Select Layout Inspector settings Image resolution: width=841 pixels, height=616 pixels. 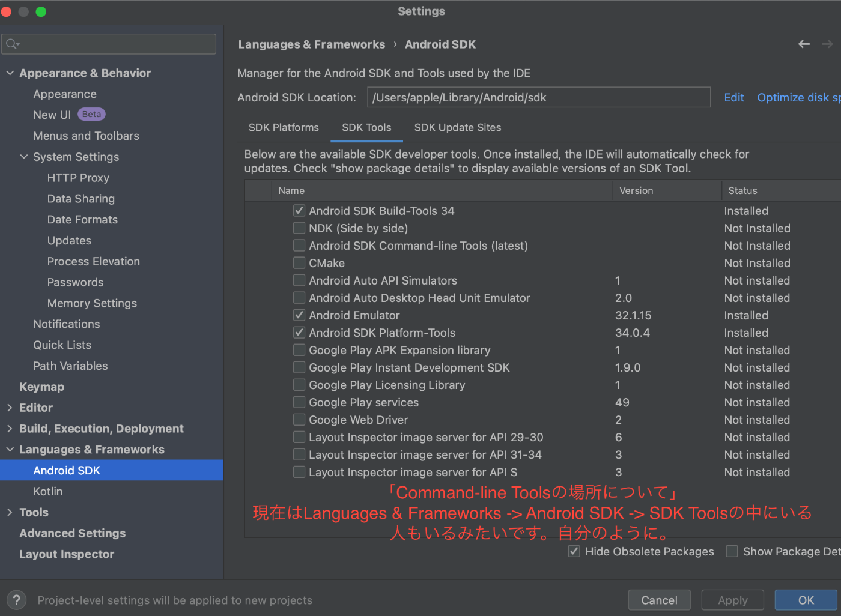point(67,554)
